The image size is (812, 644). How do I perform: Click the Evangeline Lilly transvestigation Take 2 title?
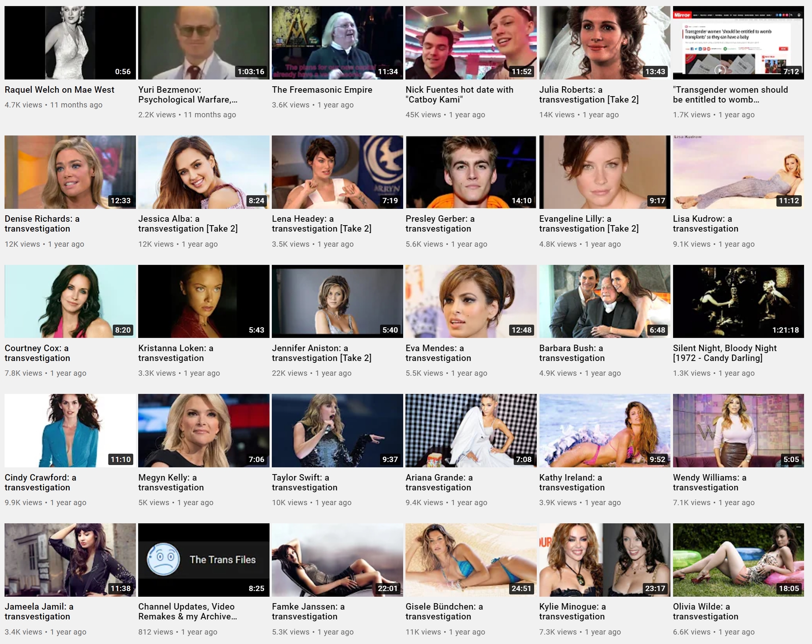[x=589, y=224]
